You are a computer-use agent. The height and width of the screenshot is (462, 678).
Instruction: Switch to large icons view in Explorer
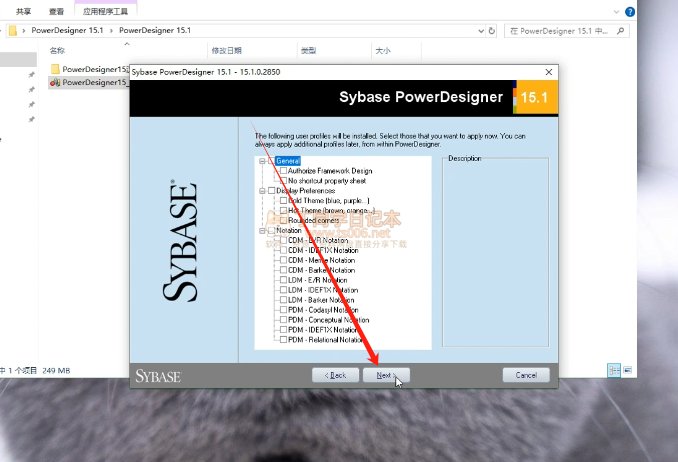point(628,370)
